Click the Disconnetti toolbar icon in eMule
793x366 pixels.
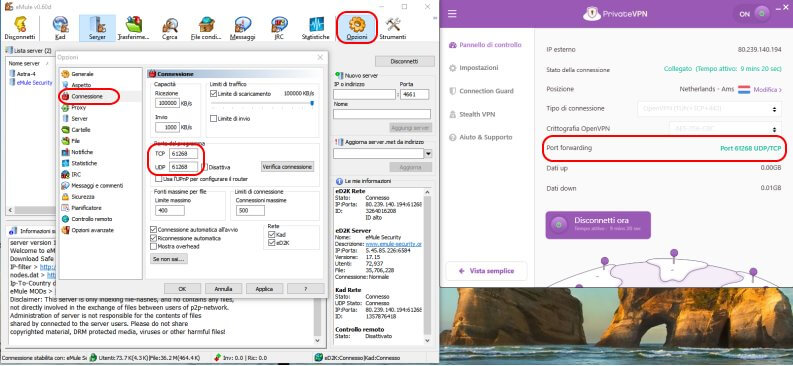click(20, 28)
